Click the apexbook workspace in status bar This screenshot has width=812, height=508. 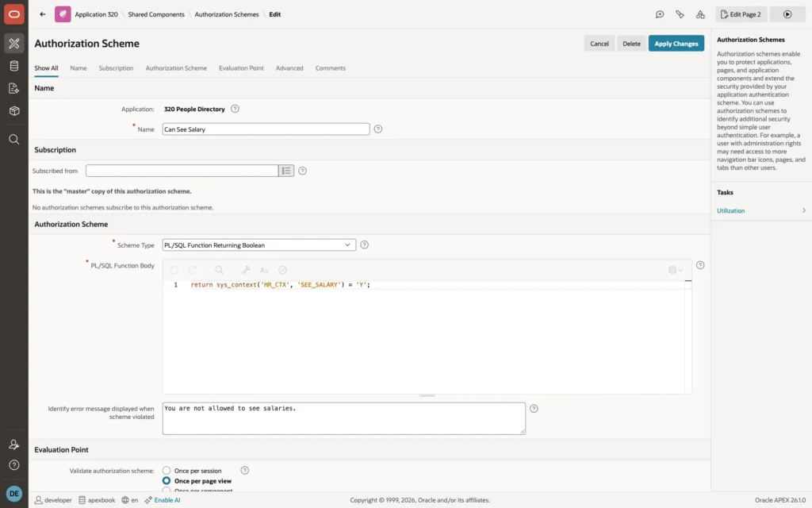click(x=97, y=500)
